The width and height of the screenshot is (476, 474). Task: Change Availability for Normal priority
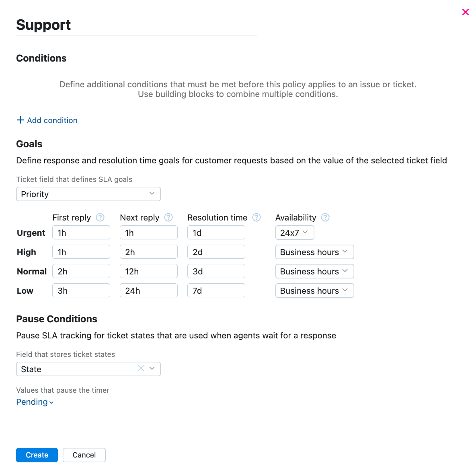tap(314, 271)
